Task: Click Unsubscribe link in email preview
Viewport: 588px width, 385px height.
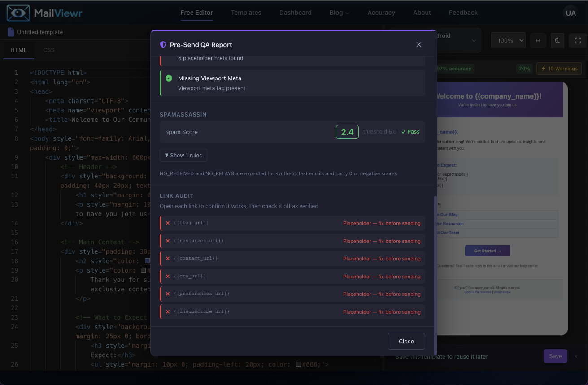Action: point(502,292)
